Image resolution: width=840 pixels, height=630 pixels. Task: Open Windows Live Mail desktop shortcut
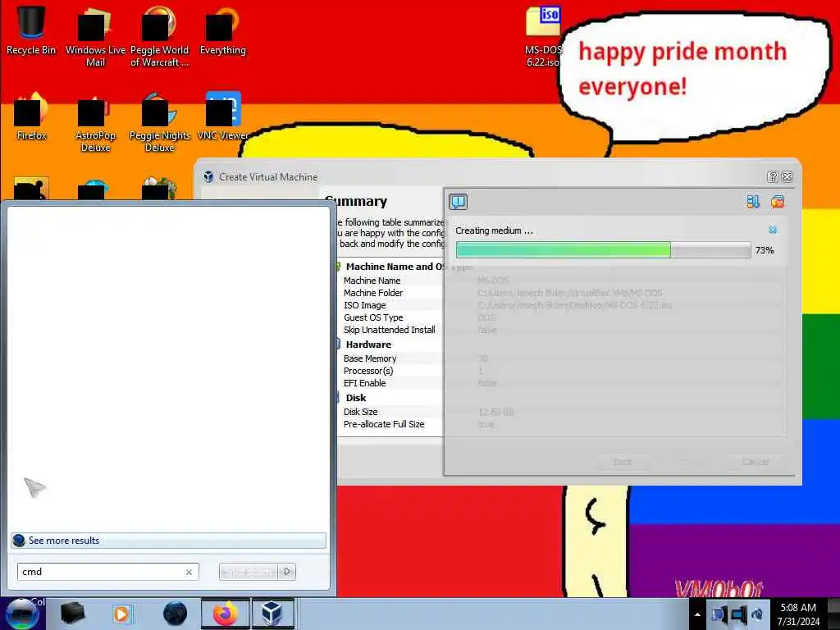click(x=95, y=36)
